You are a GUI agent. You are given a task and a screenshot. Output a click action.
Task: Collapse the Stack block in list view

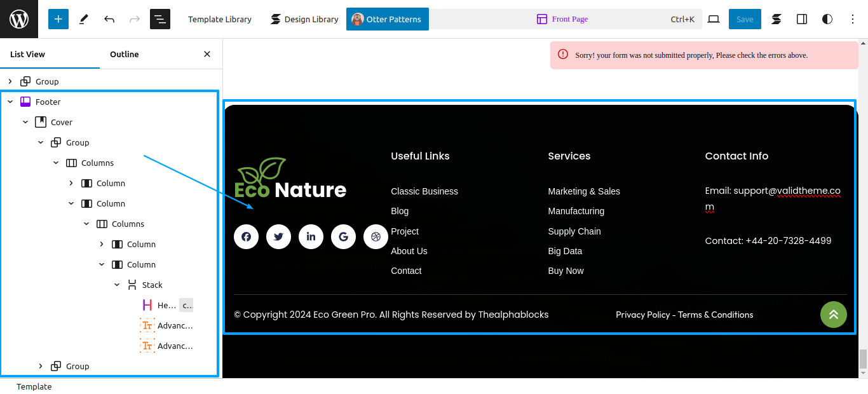[117, 285]
